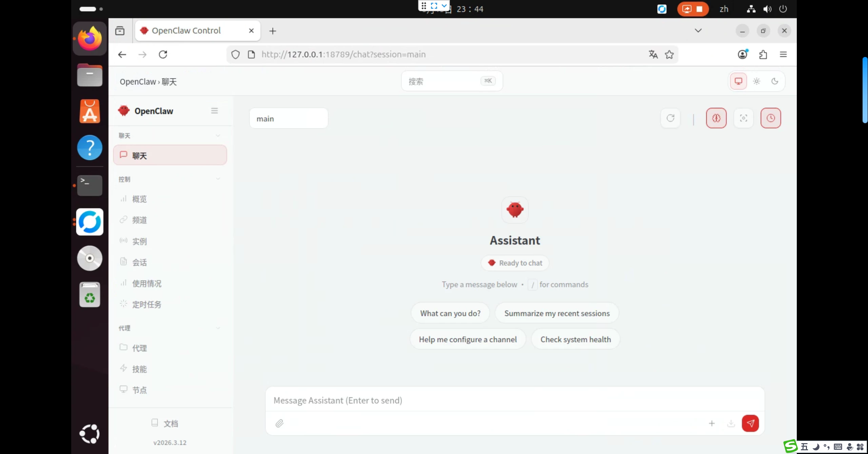Click the download icon in message box
The width and height of the screenshot is (868, 454).
click(731, 423)
